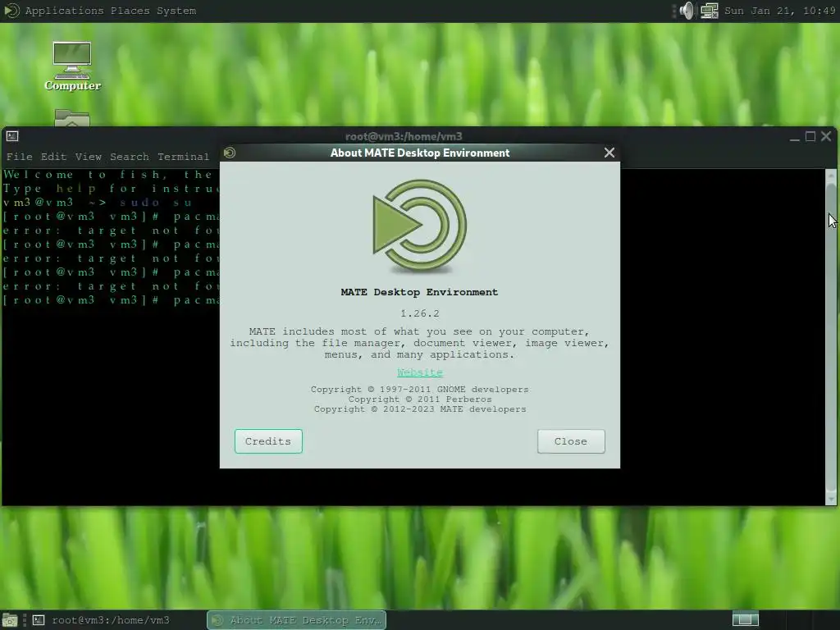Open the Credits for MATE
Image resolution: width=840 pixels, height=630 pixels.
(x=268, y=441)
